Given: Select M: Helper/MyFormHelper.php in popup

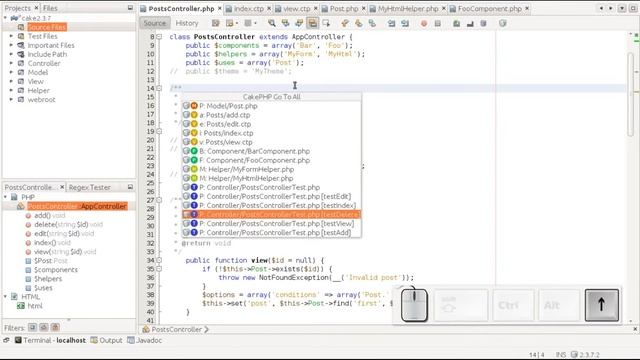Looking at the screenshot, I should coord(271,169).
